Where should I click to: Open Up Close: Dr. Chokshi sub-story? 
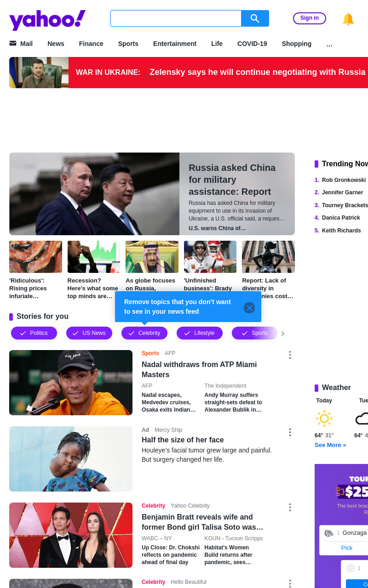171,555
